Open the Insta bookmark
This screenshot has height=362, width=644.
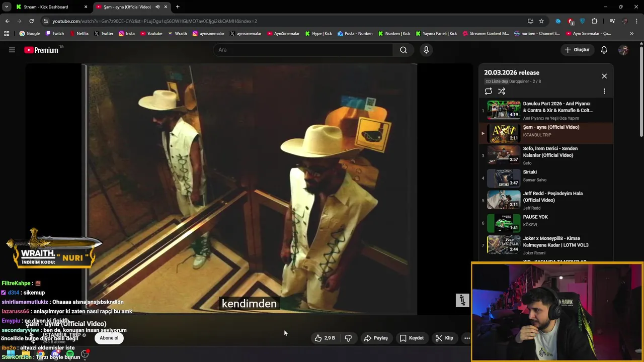[127, 34]
